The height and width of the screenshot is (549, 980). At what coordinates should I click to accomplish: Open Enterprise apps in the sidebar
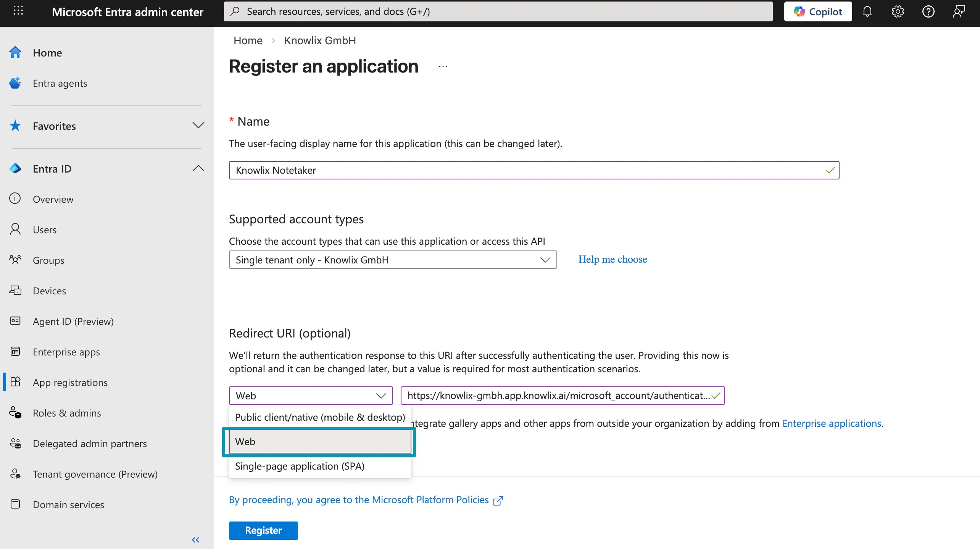66,352
